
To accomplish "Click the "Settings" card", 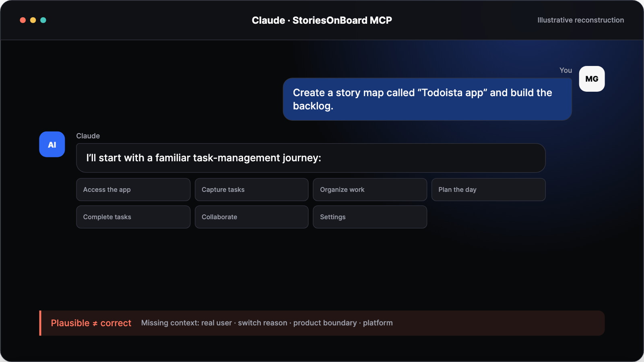I will 370,217.
